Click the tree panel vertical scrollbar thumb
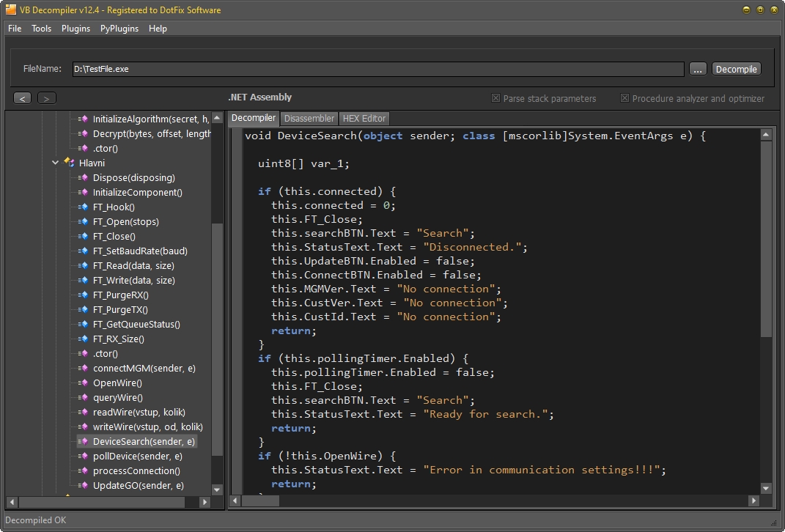This screenshot has width=785, height=532. coord(217,339)
